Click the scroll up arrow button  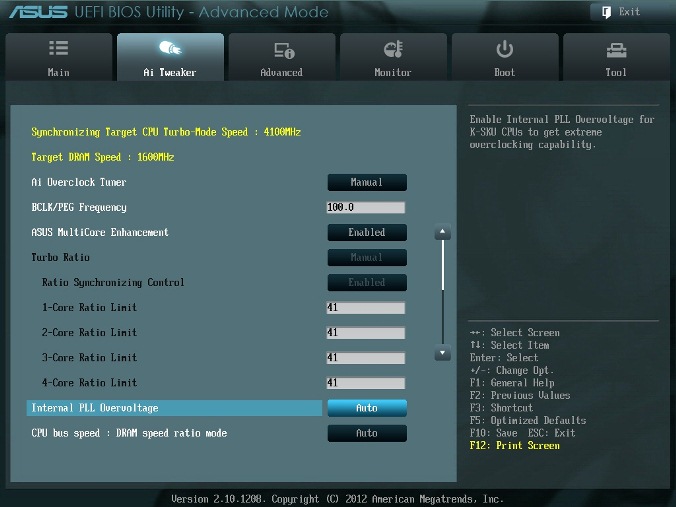coord(442,232)
